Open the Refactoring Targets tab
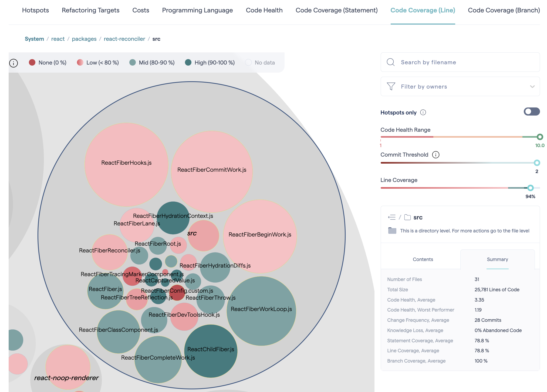 click(90, 10)
